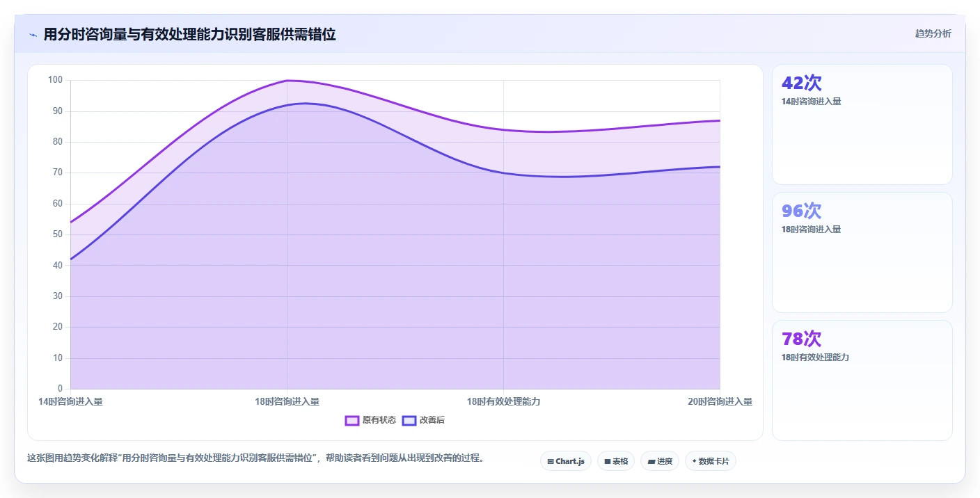The image size is (980, 498).
Task: Click the 50 y-axis value
Action: pyautogui.click(x=58, y=234)
